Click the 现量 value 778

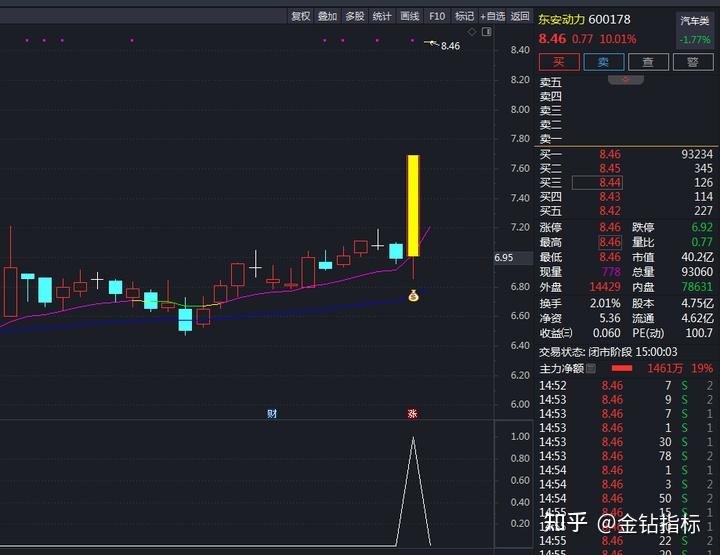click(x=611, y=272)
